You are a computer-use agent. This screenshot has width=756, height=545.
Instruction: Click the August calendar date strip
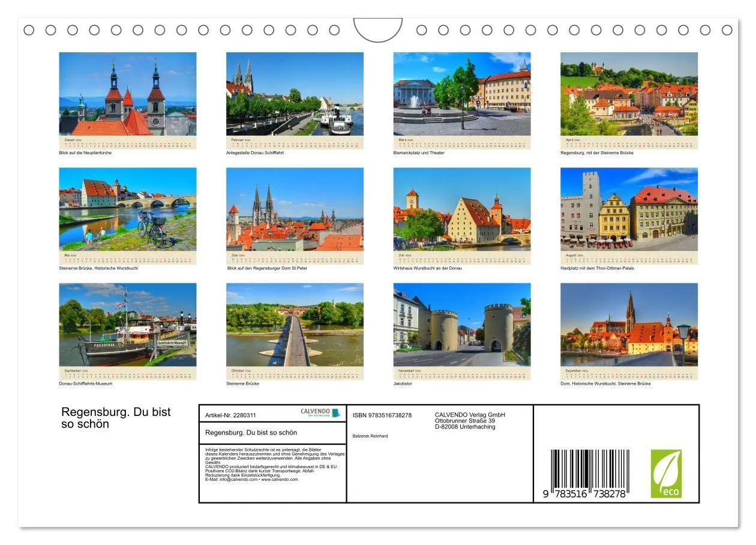(x=629, y=257)
